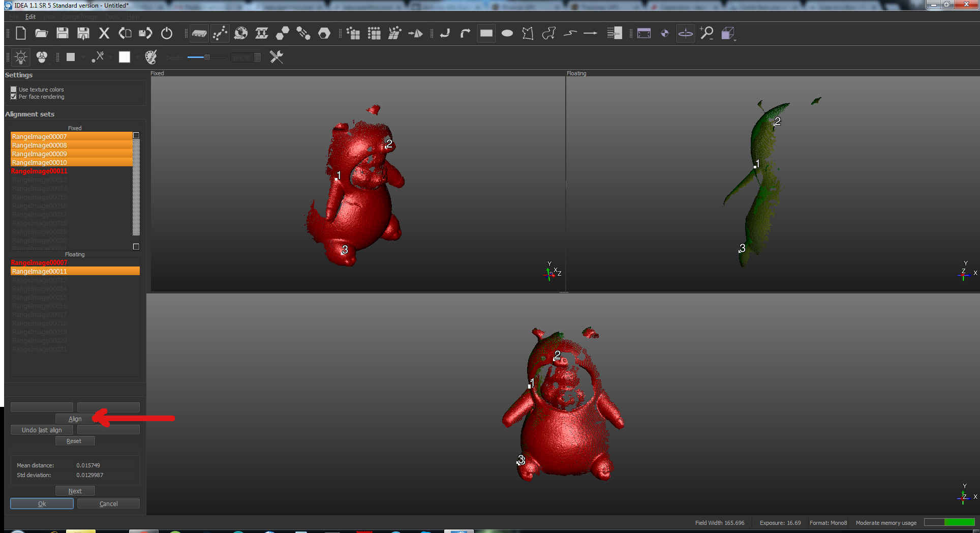
Task: Open the paint palette icon
Action: (151, 57)
